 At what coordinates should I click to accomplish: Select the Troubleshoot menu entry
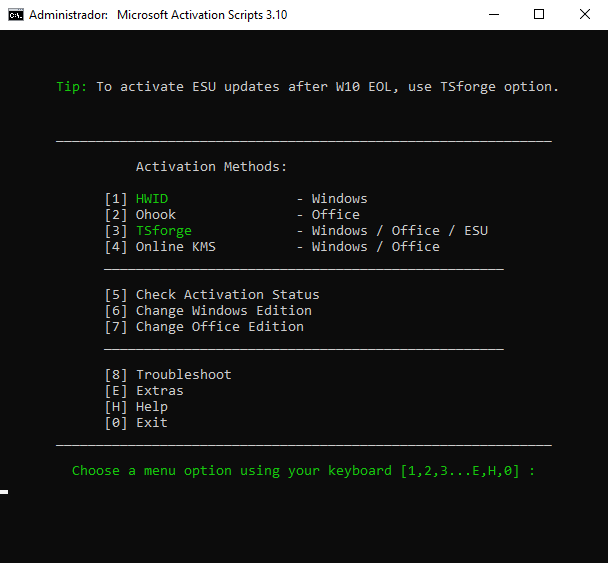click(x=168, y=375)
